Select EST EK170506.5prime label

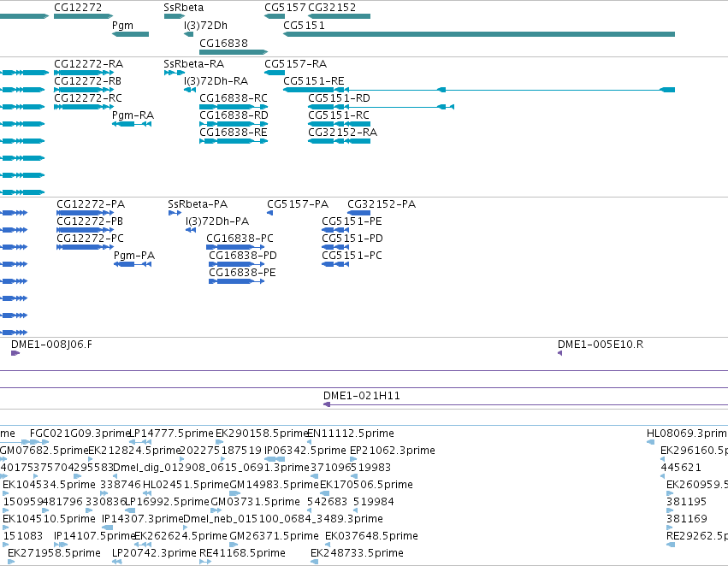[366, 486]
